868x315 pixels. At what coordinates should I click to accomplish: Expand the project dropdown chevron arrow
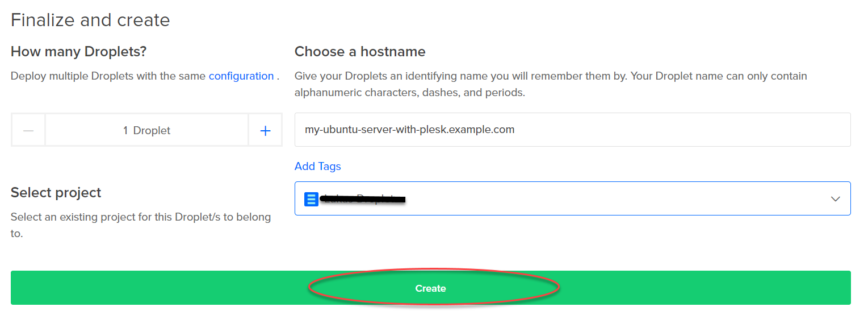(835, 199)
